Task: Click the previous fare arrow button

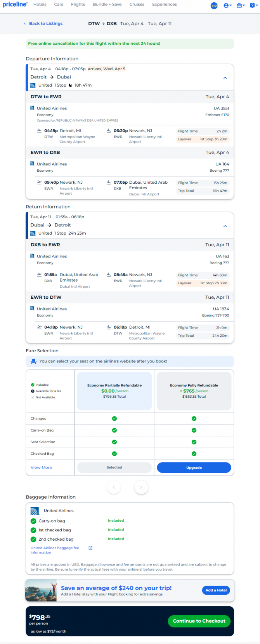Action: 114,487
